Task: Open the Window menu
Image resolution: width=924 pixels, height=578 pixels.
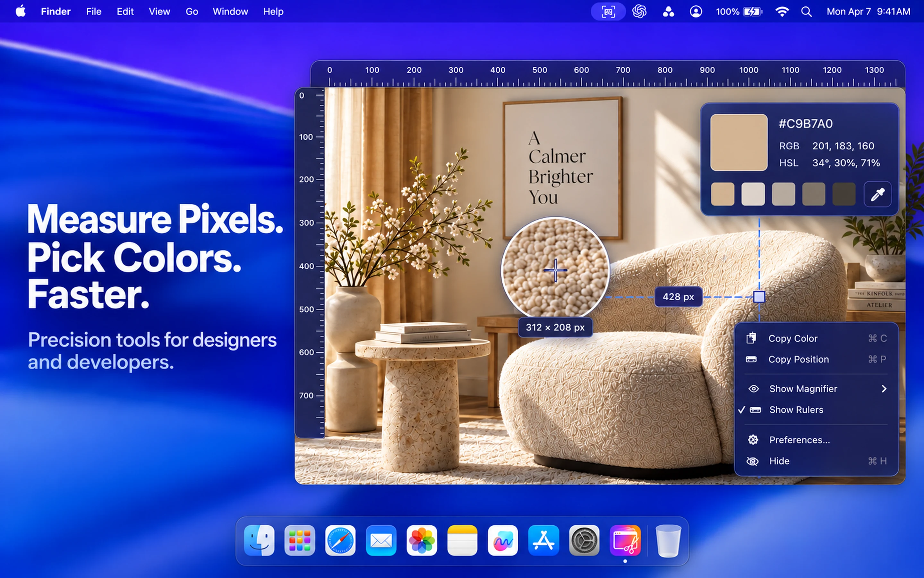Action: click(x=230, y=12)
